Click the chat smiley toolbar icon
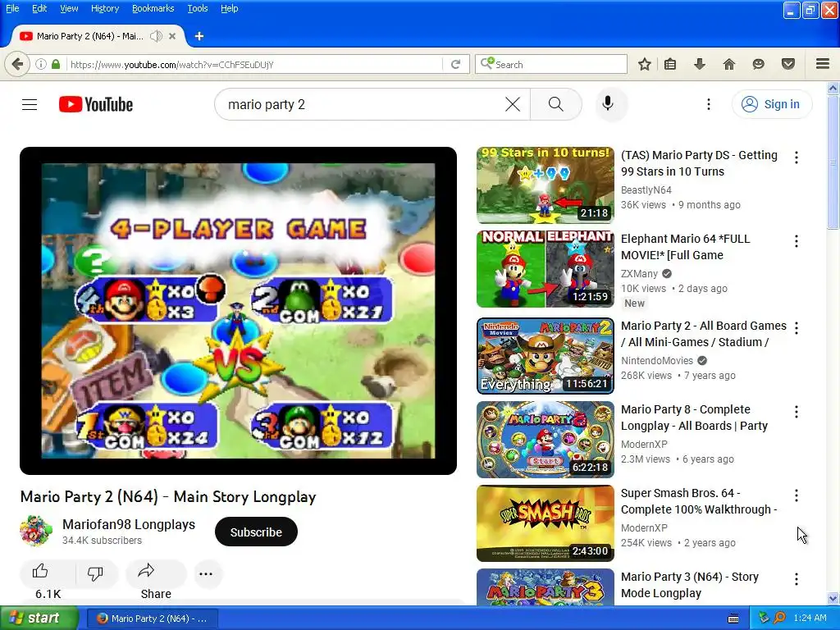The image size is (840, 630). click(758, 64)
